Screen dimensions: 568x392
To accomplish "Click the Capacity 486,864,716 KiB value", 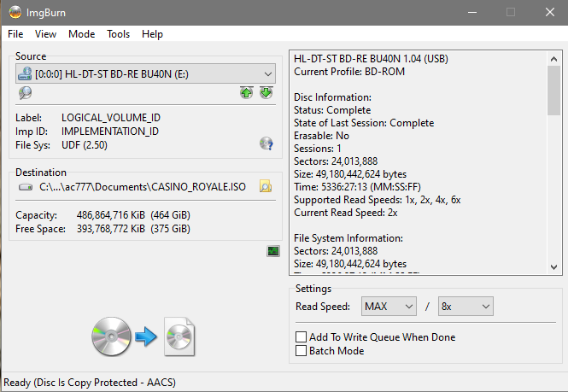I will point(133,215).
